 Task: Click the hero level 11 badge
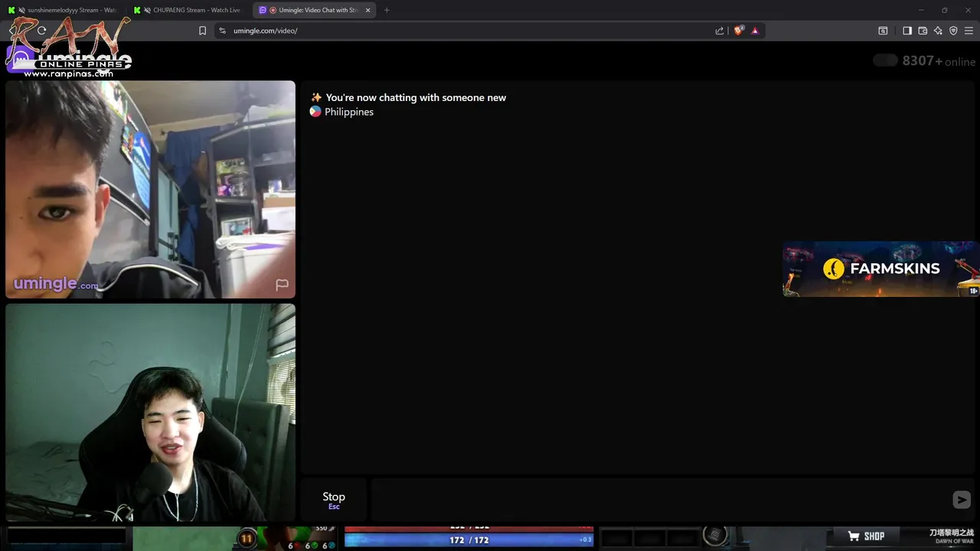click(247, 539)
